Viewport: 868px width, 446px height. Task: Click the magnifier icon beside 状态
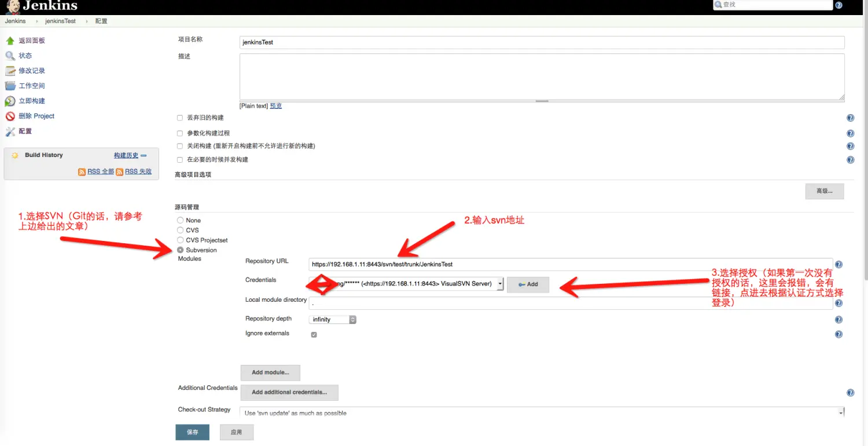[10, 56]
